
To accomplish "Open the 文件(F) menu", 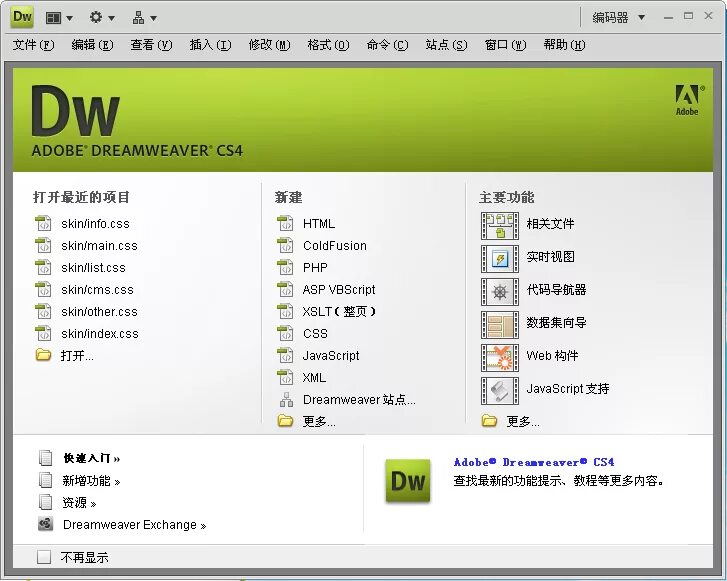I will [33, 45].
